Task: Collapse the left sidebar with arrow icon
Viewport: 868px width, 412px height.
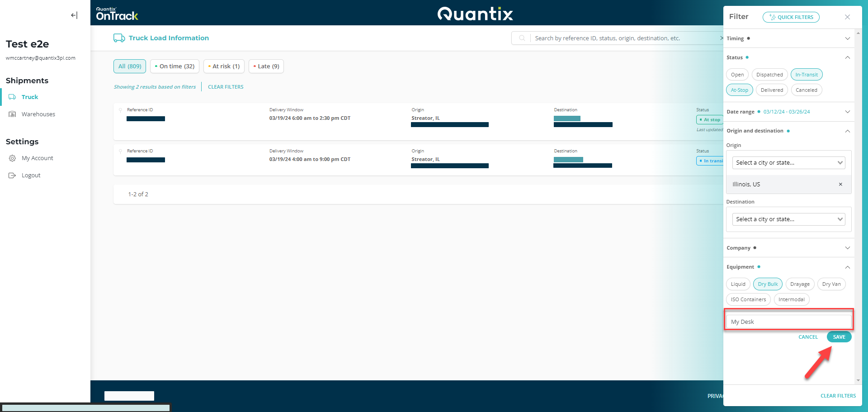Action: (74, 15)
